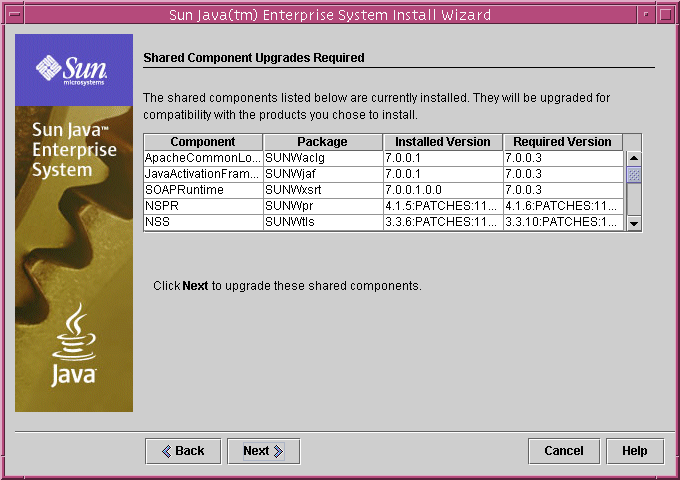Select the NSS component cell
Image resolution: width=680 pixels, height=480 pixels.
point(203,222)
